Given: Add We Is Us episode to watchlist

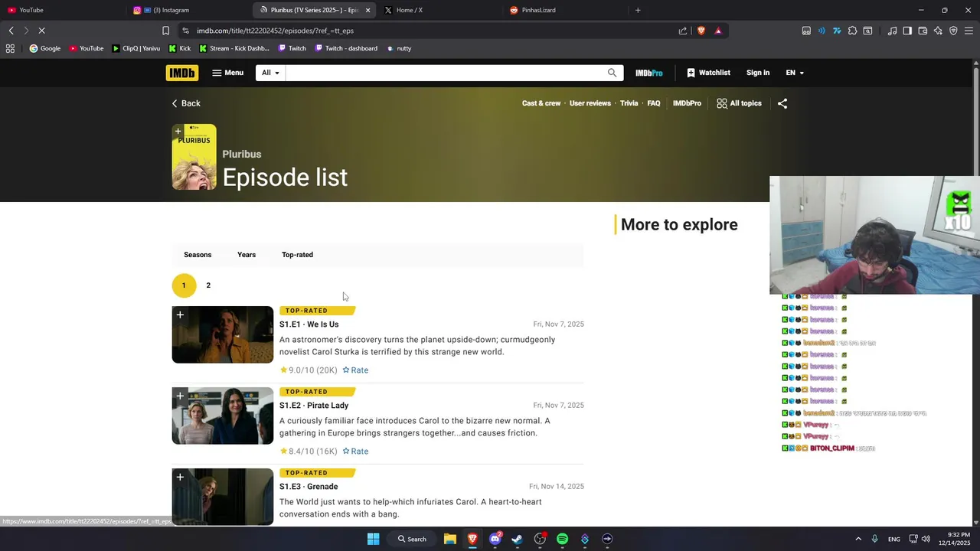Looking at the screenshot, I should (x=180, y=315).
